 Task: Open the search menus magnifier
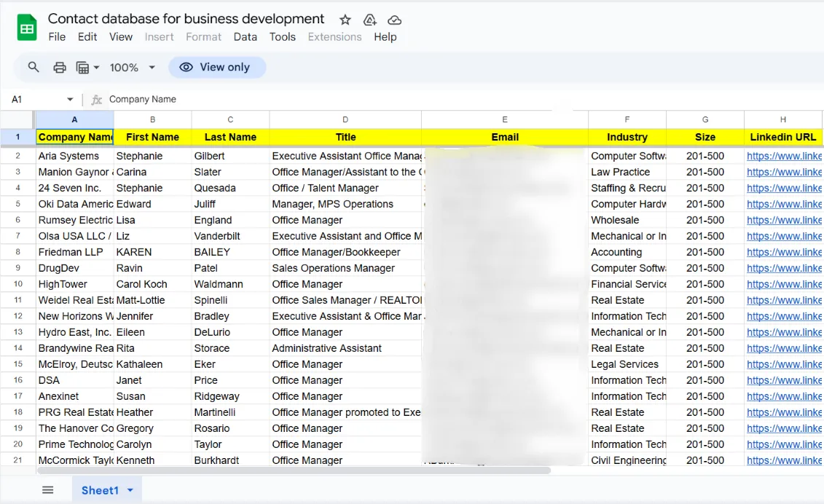point(33,67)
